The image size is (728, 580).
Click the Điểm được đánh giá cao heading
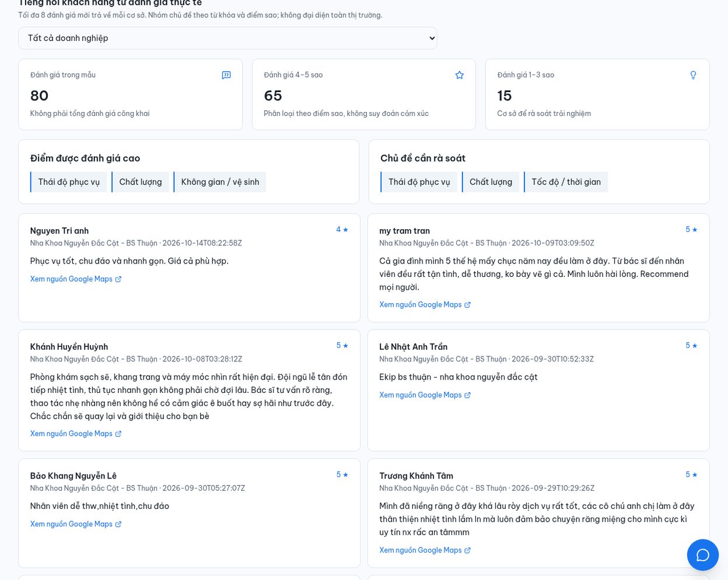(85, 159)
